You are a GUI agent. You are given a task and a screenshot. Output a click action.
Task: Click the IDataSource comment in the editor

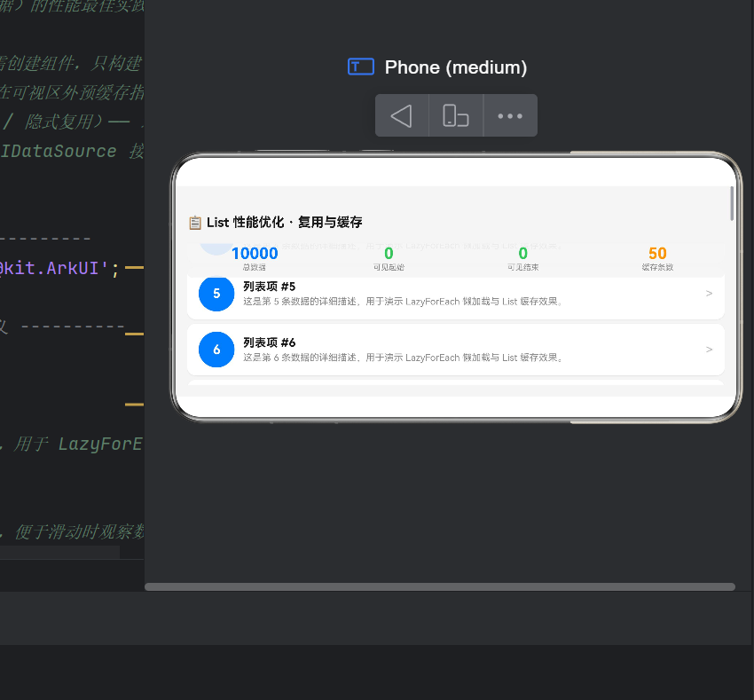point(72,151)
